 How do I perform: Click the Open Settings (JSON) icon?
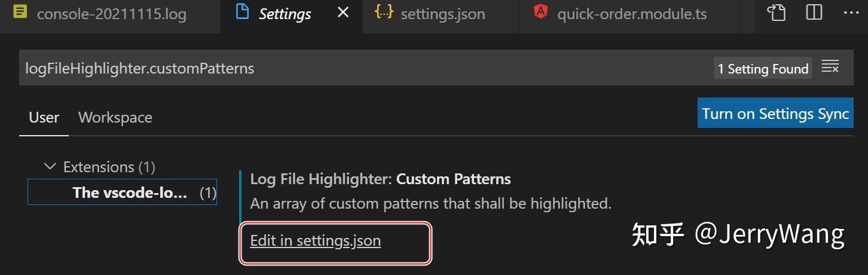(x=777, y=13)
